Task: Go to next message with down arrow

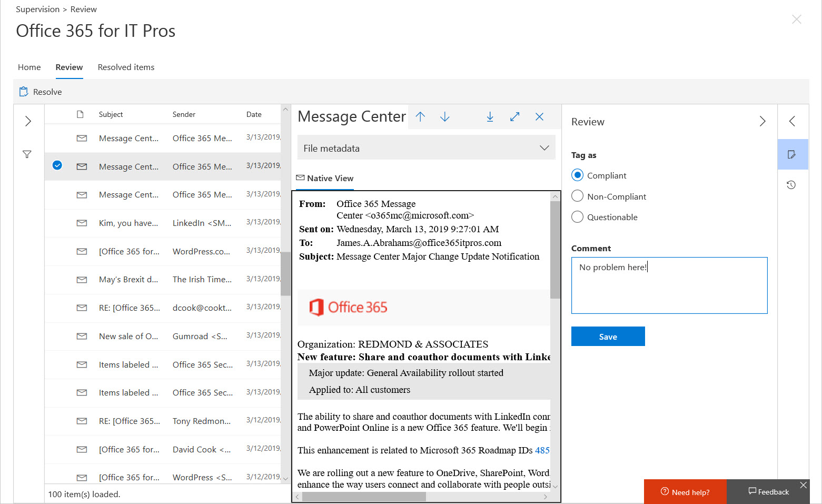Action: (445, 117)
